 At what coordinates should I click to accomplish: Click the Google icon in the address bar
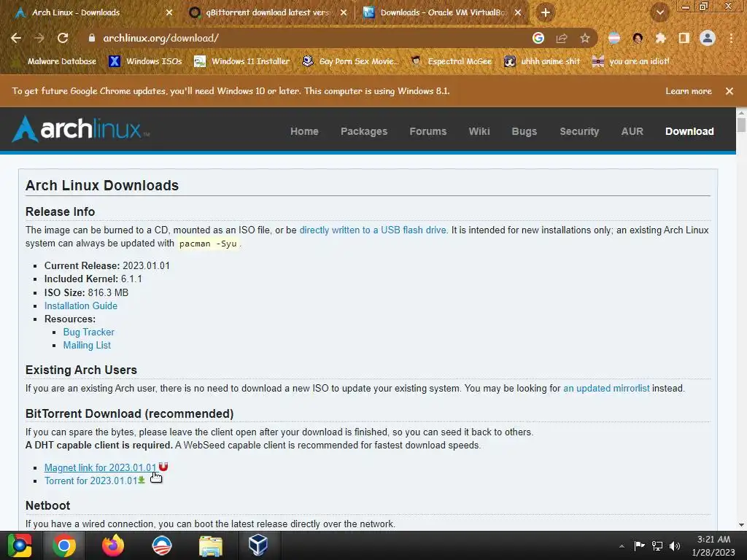[x=538, y=38]
